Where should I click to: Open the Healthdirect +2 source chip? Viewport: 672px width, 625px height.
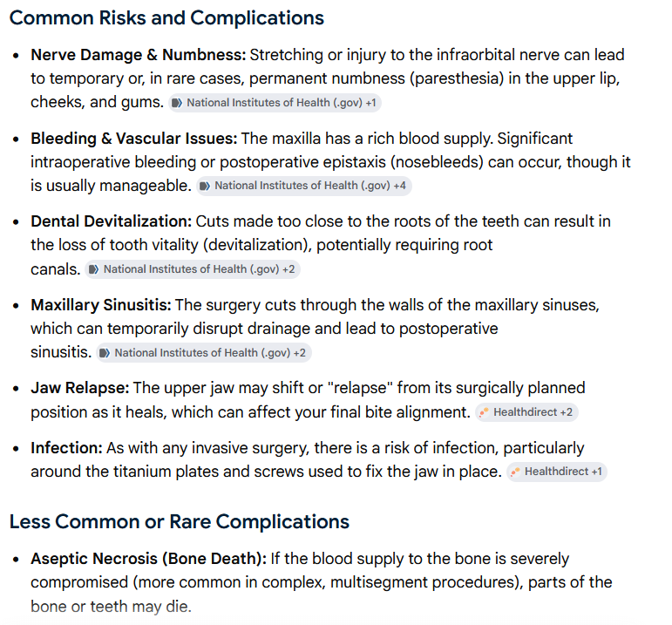tap(526, 412)
